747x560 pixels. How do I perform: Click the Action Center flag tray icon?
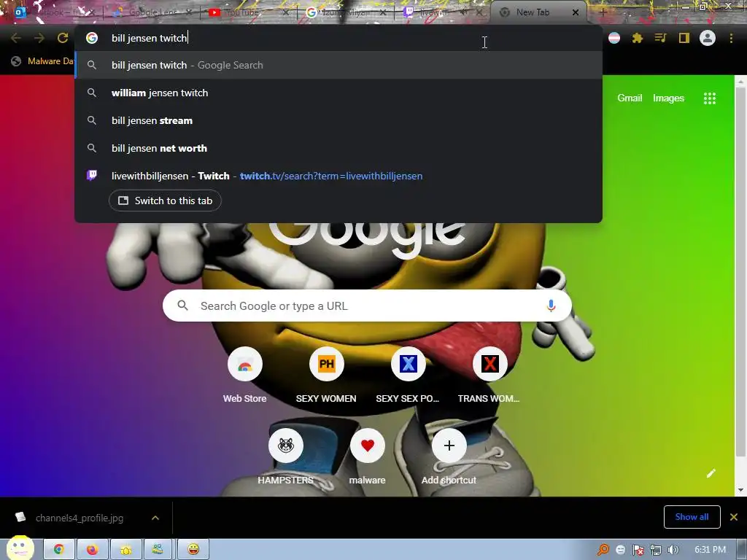[x=638, y=550]
